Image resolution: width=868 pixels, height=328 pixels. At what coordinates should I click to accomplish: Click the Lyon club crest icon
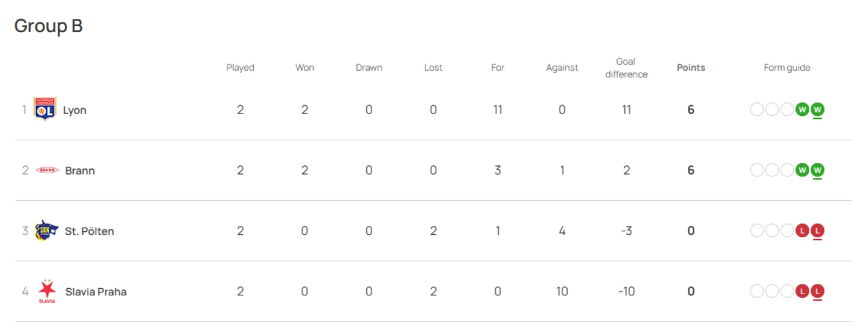[45, 109]
